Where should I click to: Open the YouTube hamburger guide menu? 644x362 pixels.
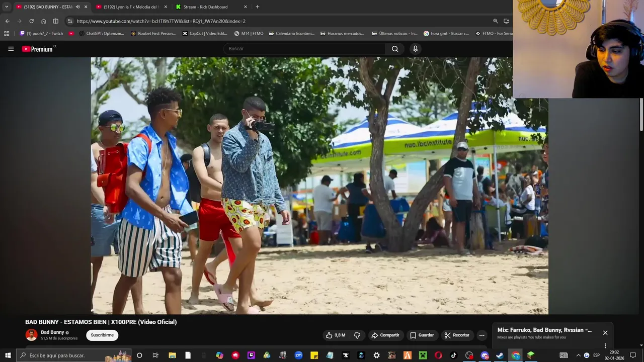[11, 49]
